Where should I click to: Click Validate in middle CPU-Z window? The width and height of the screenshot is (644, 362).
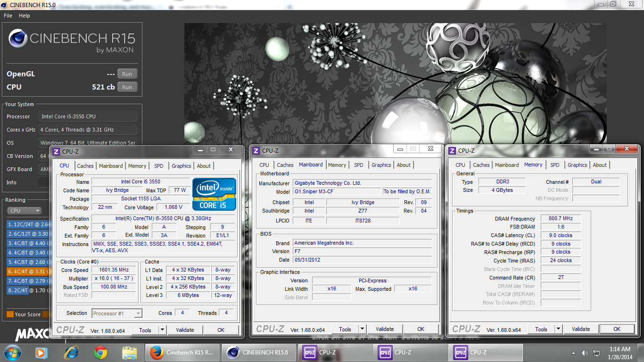click(385, 329)
